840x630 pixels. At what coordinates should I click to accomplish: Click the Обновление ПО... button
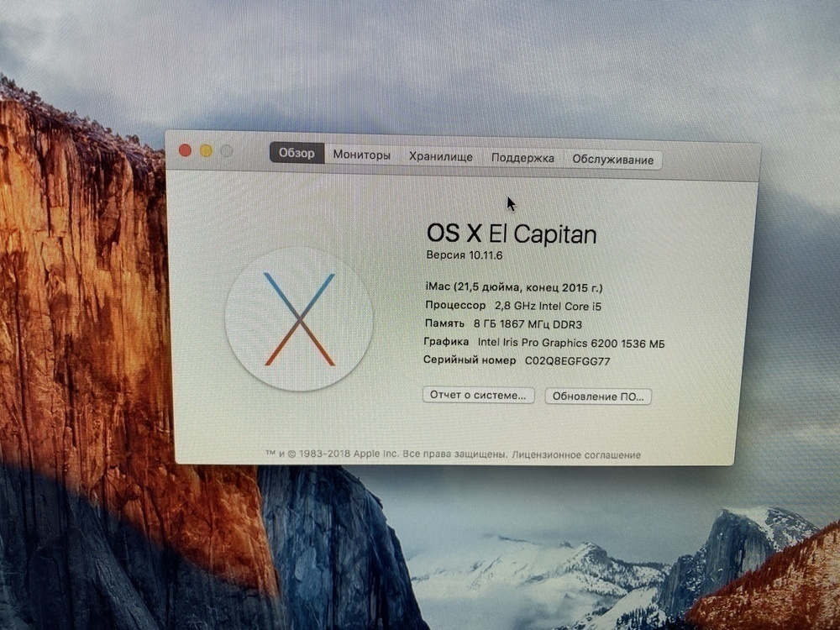pyautogui.click(x=598, y=396)
